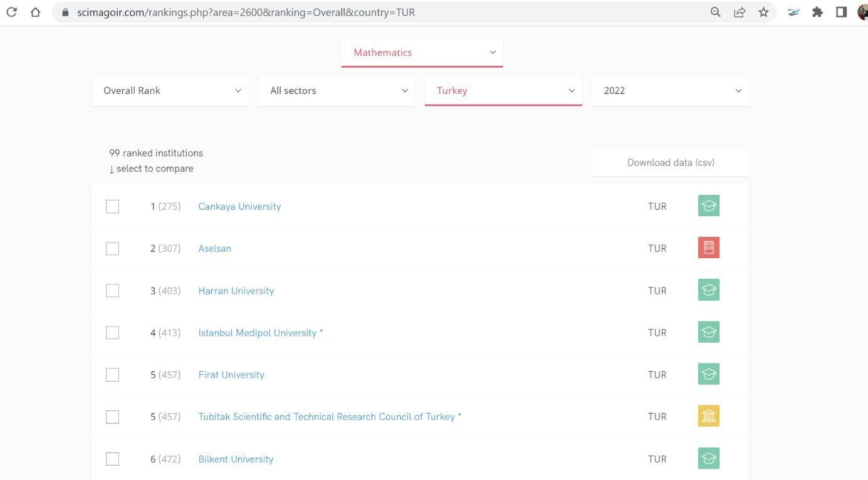The height and width of the screenshot is (480, 868).
Task: Tick the Firat University checkbox
Action: coord(112,374)
